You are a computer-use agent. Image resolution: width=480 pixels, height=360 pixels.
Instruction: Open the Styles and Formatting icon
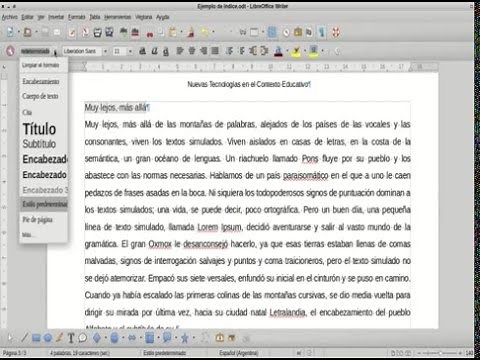coord(10,51)
